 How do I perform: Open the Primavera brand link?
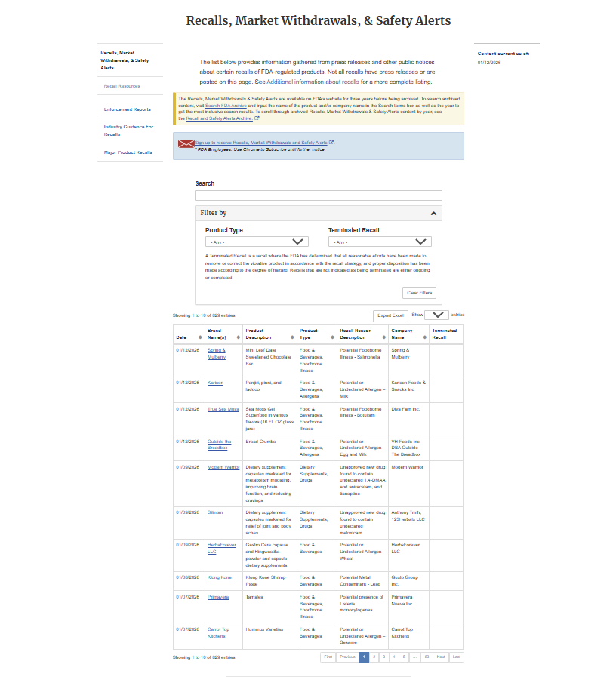coord(218,597)
